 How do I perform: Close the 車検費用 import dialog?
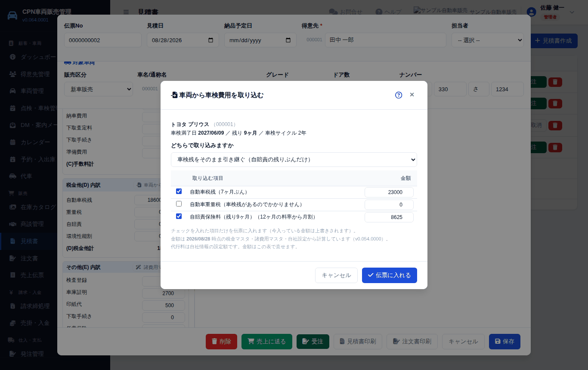coord(412,95)
